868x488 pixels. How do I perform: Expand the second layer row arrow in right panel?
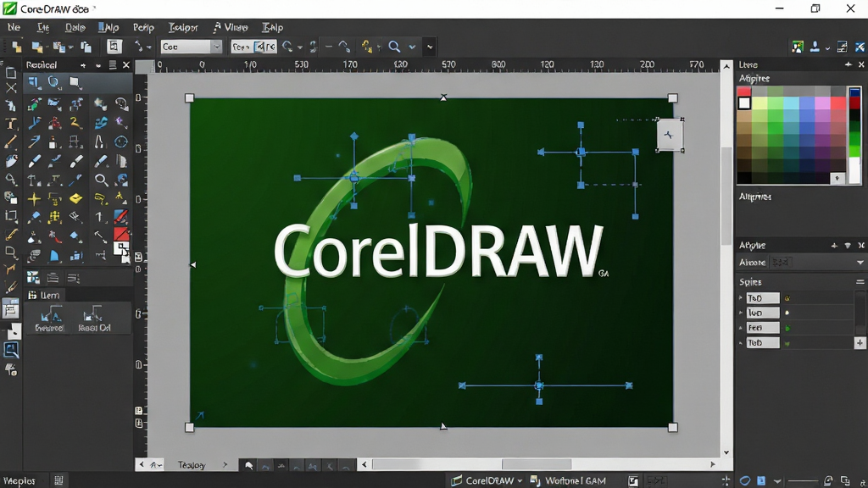741,313
